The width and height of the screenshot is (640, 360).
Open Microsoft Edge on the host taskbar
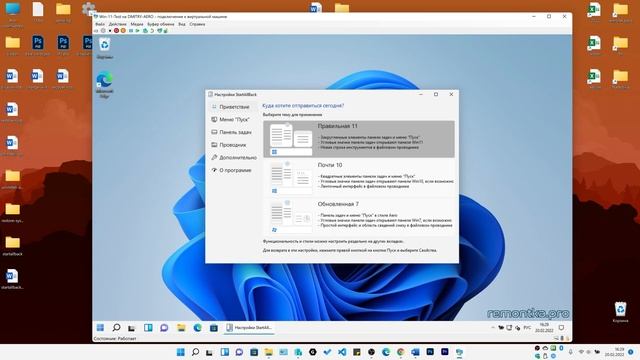tap(386, 352)
